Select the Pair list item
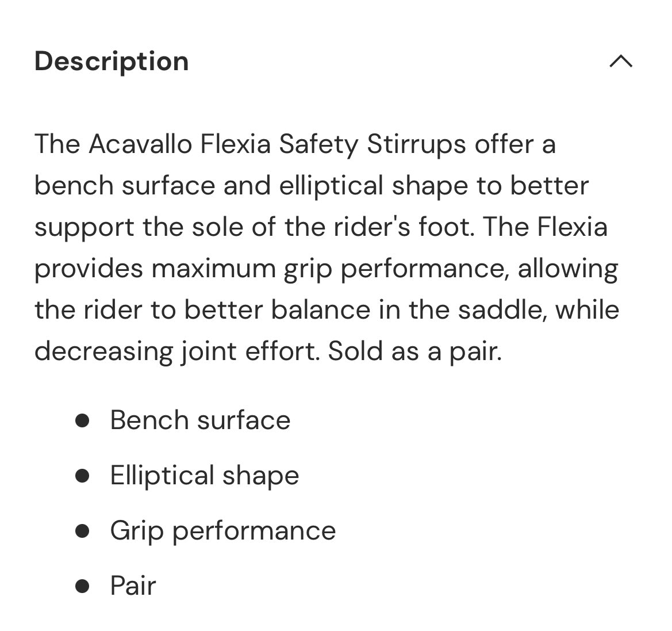 pos(133,586)
